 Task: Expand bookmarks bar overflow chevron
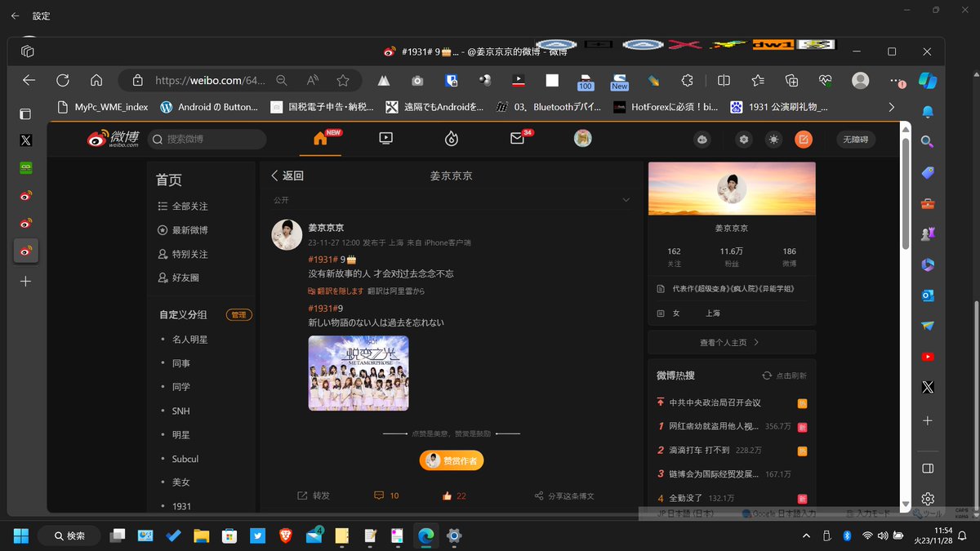tap(891, 107)
